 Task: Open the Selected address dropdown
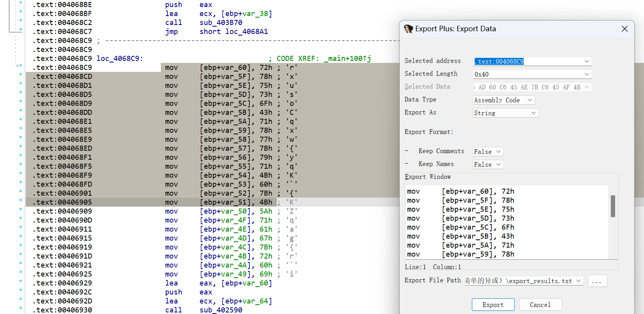[x=586, y=61]
